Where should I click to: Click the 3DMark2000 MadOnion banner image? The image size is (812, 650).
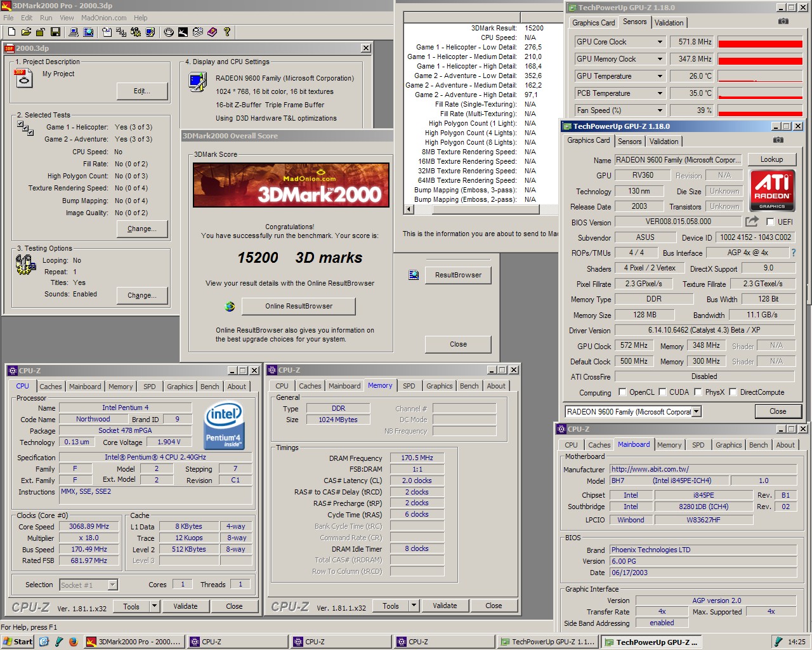click(x=291, y=185)
